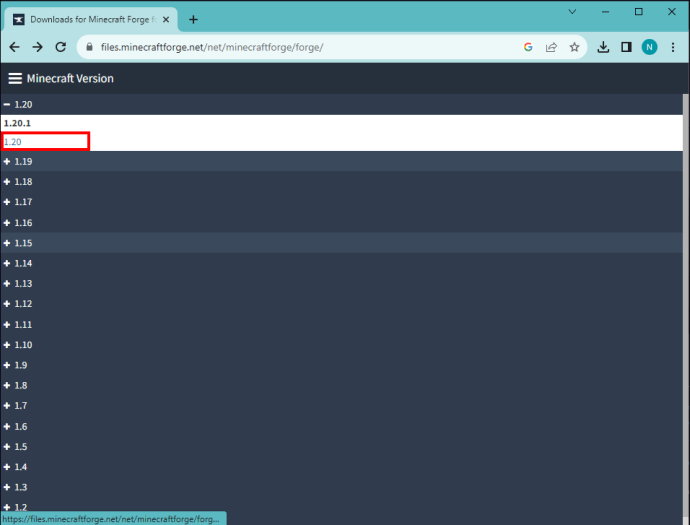Viewport: 690px width, 525px height.
Task: Click the browser back arrow
Action: [15, 47]
